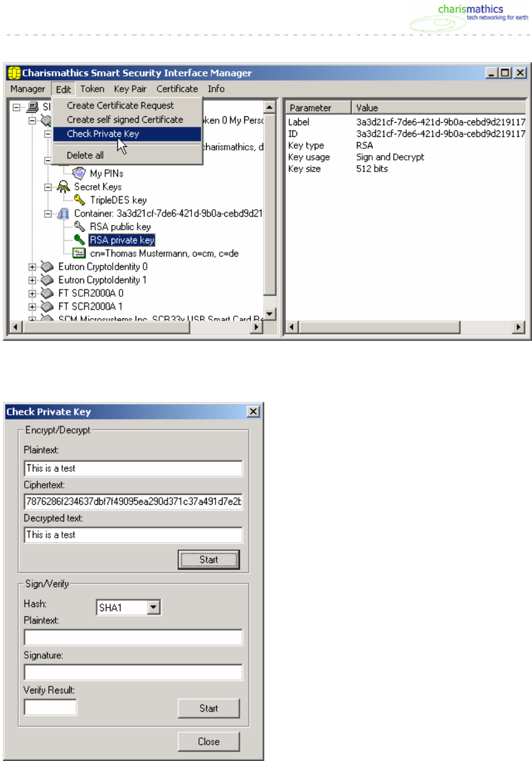Click the tree pane's scroll up arrow

coord(270,107)
